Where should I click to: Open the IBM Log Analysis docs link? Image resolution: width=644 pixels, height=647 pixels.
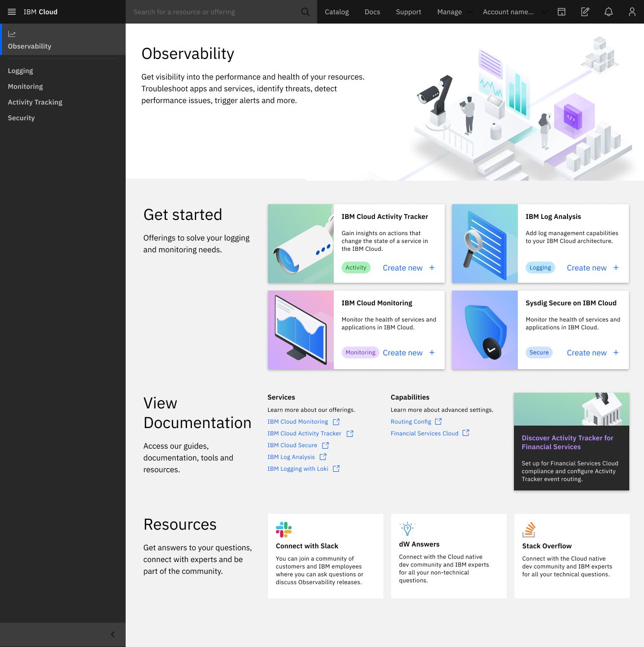tap(291, 457)
